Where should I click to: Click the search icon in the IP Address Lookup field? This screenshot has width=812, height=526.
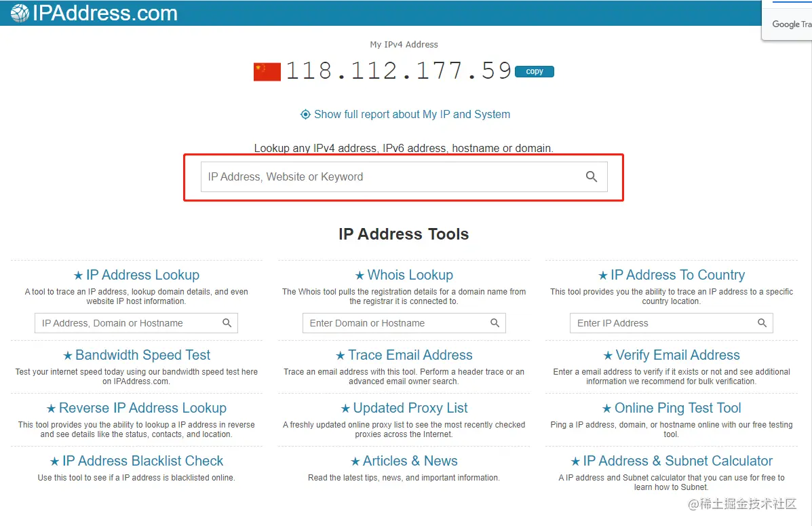pyautogui.click(x=227, y=323)
